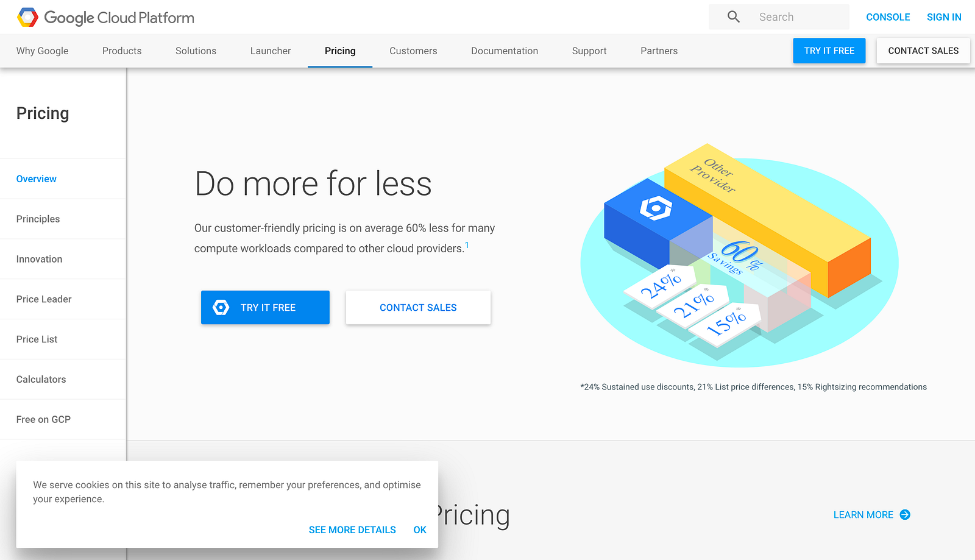Click TRY IT FREE in the top navigation bar
Image resolution: width=975 pixels, height=560 pixels.
[829, 51]
